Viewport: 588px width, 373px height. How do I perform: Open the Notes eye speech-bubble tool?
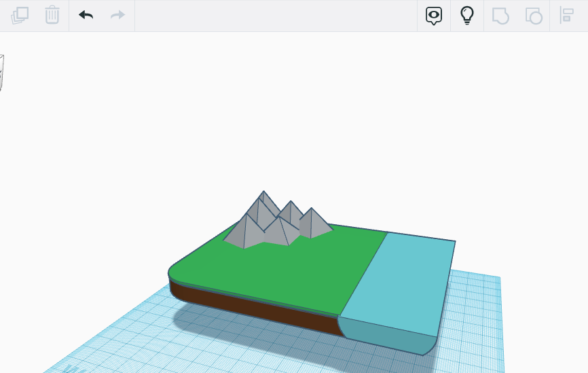pos(433,16)
